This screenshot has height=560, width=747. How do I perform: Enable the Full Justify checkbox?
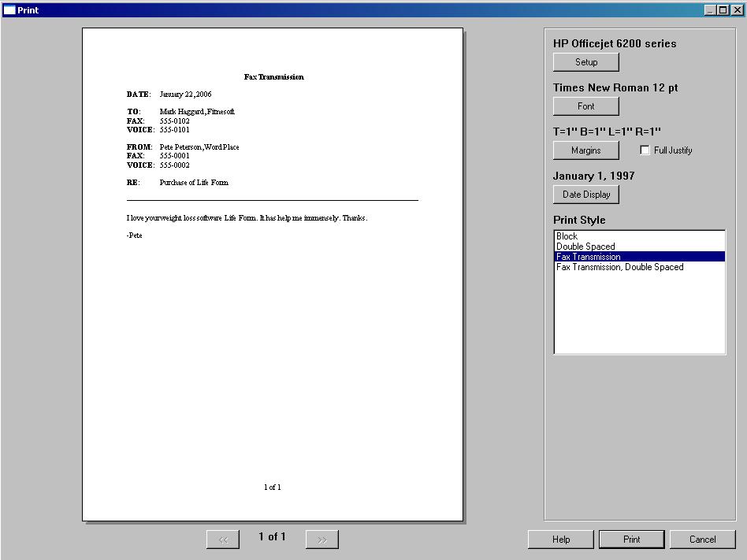[645, 150]
